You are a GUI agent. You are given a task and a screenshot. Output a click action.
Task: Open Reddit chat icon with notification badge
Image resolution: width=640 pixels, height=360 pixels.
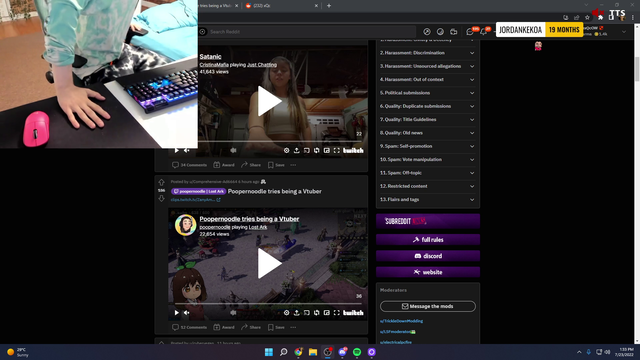[470, 31]
